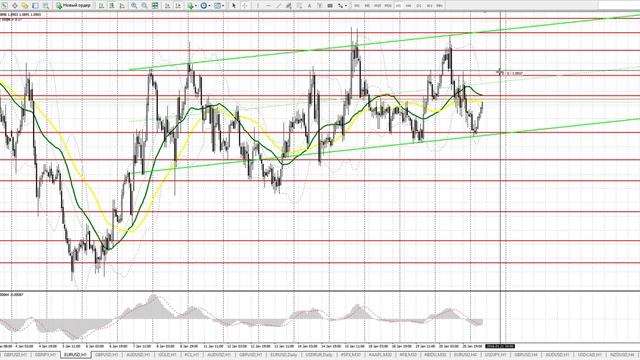
Task: Open the USDCAD,H1 chart tab
Action: tap(590, 355)
